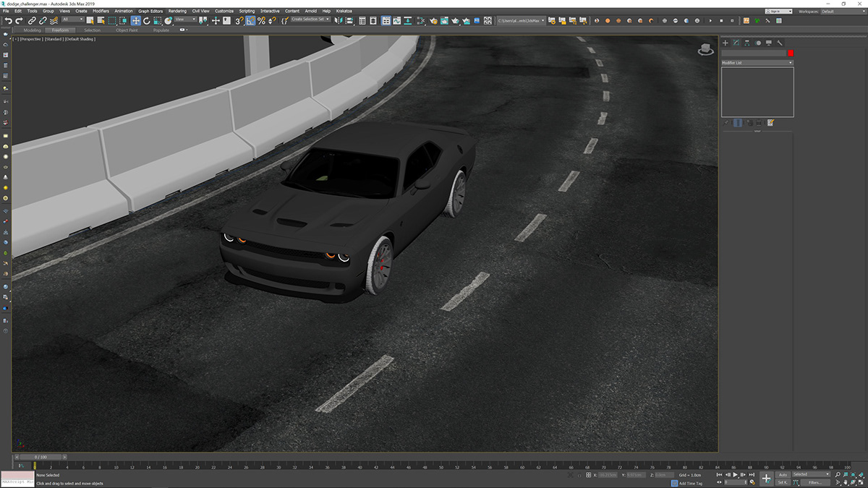Open the Rendering menu
Screen dimensions: 868x488
click(177, 11)
